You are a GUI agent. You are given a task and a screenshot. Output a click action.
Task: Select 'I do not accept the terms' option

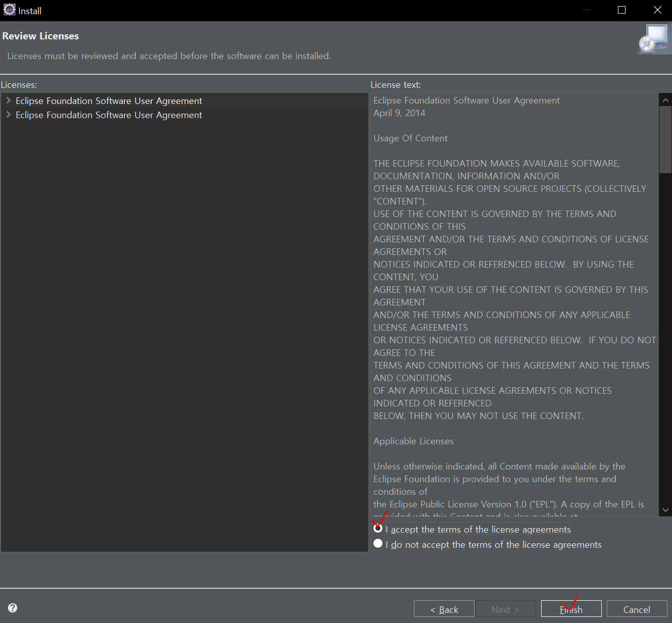[378, 544]
